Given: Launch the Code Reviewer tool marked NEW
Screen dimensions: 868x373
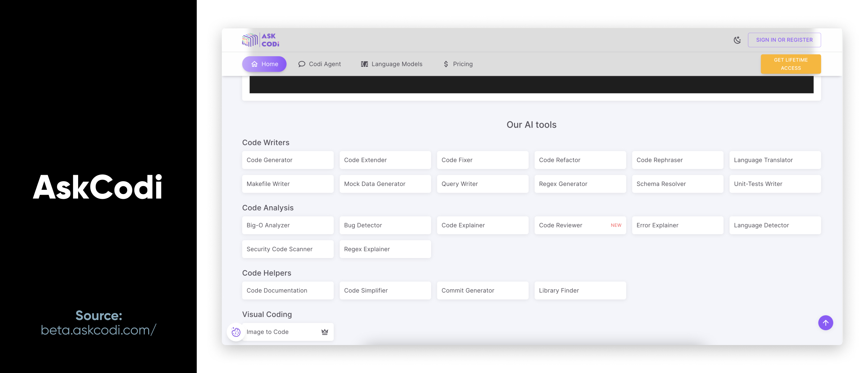Looking at the screenshot, I should tap(580, 225).
